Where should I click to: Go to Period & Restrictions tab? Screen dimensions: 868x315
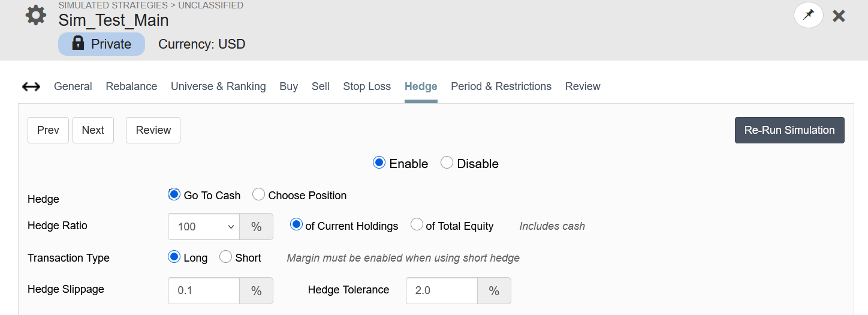501,86
